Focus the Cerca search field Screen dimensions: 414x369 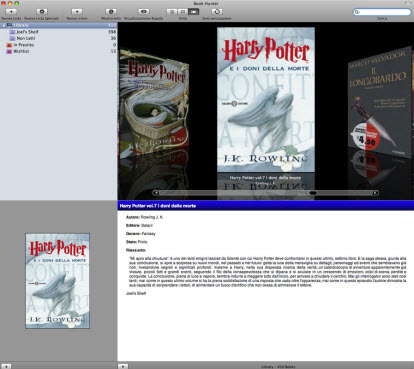[382, 12]
